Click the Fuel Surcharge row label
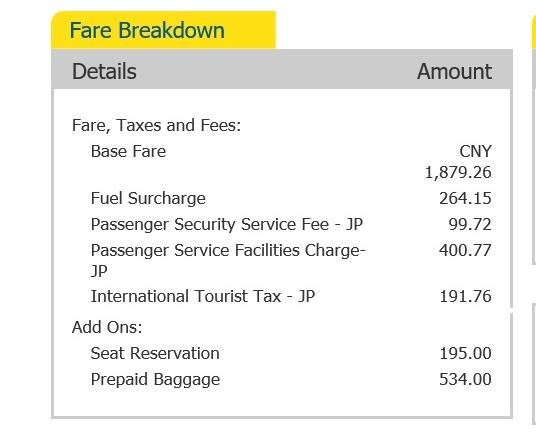Viewport: 536px width, 432px height. point(148,199)
